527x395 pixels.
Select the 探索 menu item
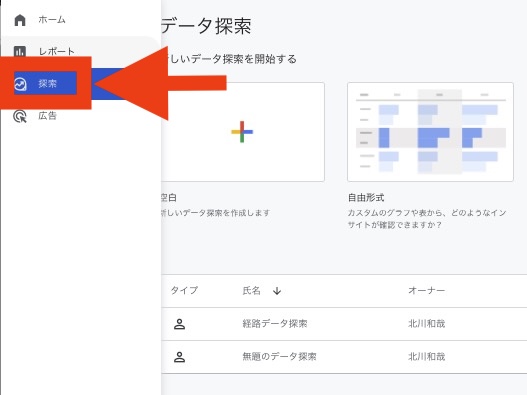coord(47,83)
